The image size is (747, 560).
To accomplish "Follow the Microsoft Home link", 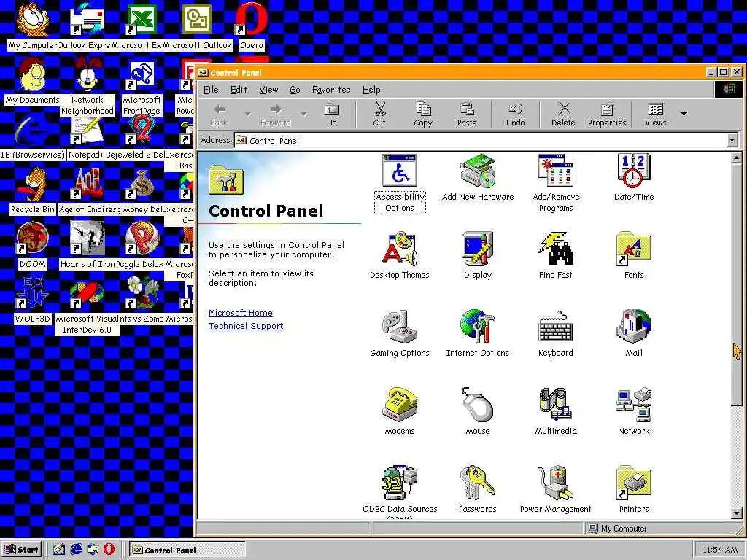I will (241, 313).
